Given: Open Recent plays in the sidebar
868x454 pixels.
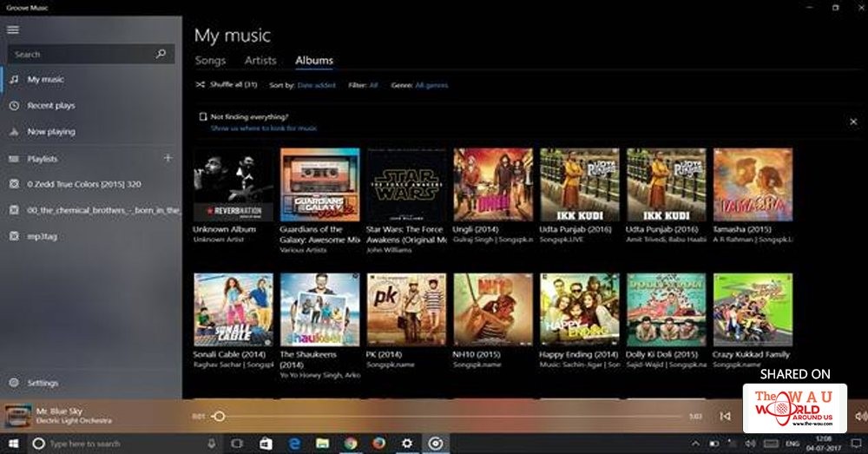Looking at the screenshot, I should point(50,106).
